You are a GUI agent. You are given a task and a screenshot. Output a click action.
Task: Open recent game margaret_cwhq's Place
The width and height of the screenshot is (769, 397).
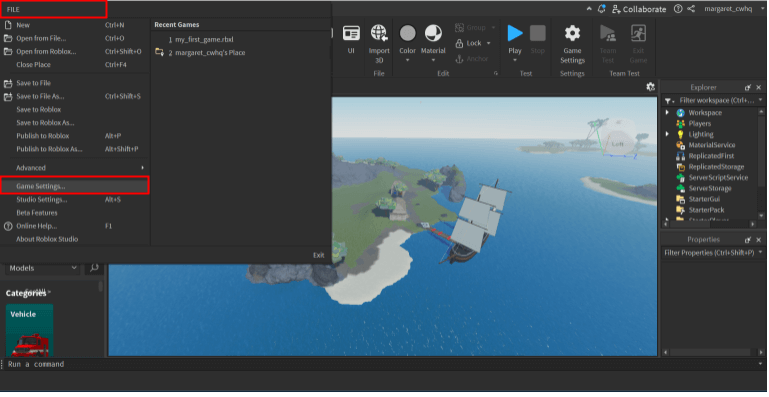206,53
